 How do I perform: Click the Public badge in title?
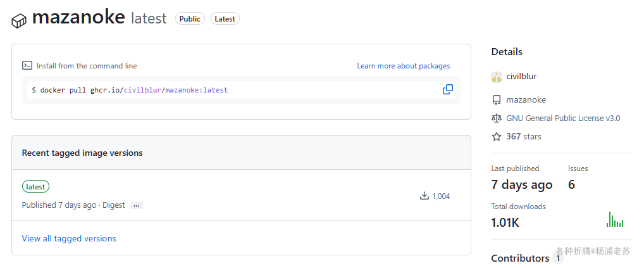[190, 19]
